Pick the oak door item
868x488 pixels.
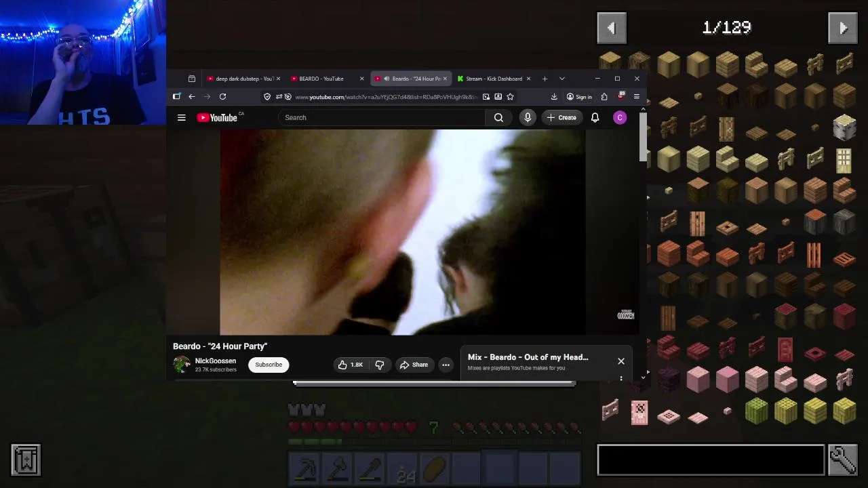(727, 127)
